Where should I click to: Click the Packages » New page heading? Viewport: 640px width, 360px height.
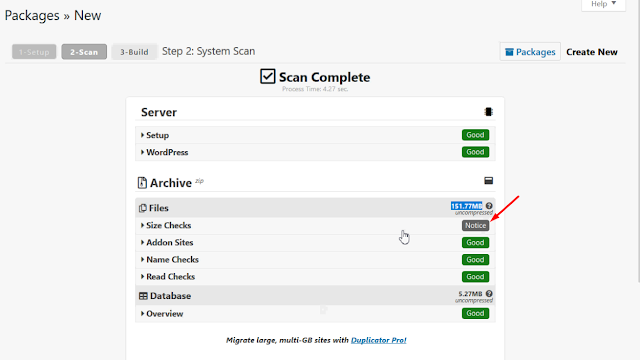coord(53,16)
